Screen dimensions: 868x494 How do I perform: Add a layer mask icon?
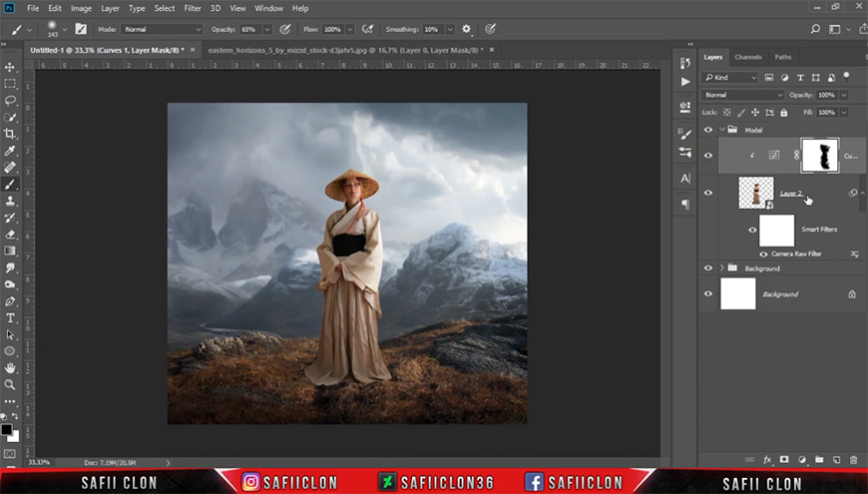coord(784,460)
